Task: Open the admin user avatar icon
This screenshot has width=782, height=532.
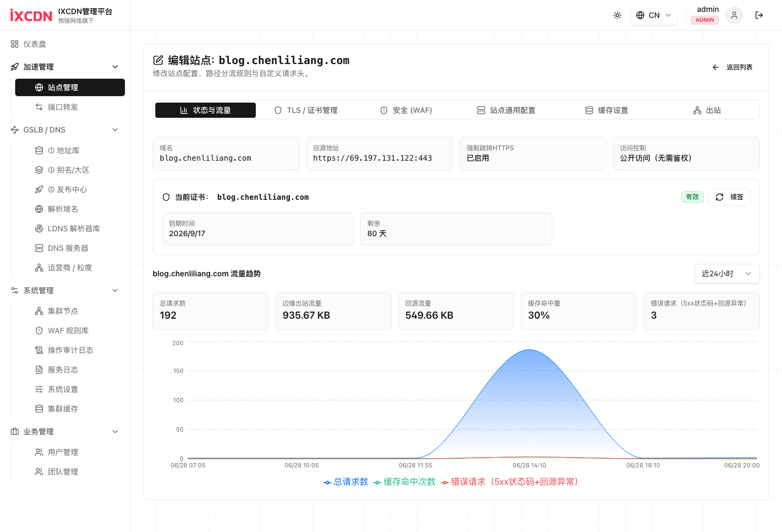Action: click(734, 15)
